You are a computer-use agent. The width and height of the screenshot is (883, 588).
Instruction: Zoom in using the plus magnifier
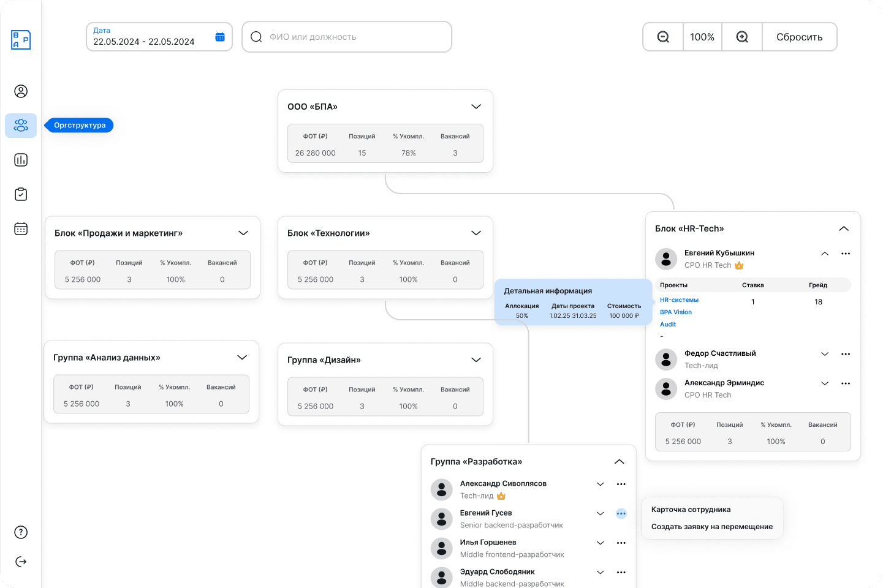point(742,37)
